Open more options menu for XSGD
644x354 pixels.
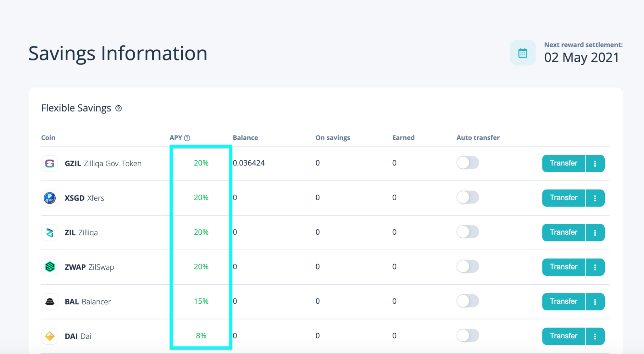click(x=595, y=198)
